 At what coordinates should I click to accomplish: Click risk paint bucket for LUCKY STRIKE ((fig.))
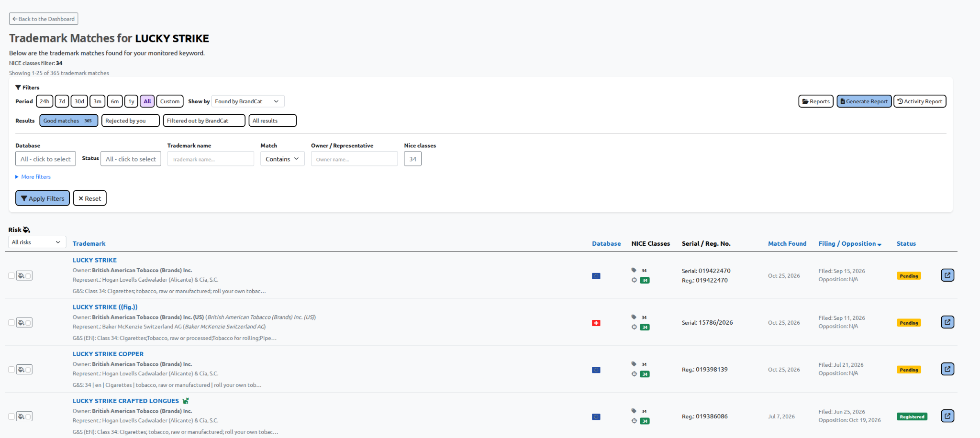(x=21, y=323)
